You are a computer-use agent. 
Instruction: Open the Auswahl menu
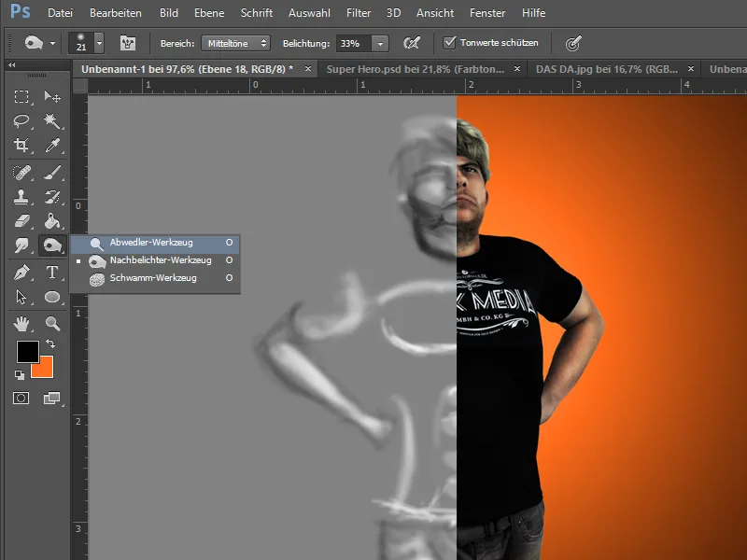pos(309,13)
